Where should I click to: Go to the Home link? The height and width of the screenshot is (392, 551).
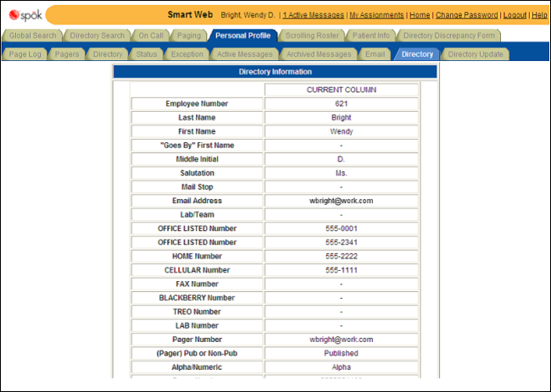tap(420, 15)
